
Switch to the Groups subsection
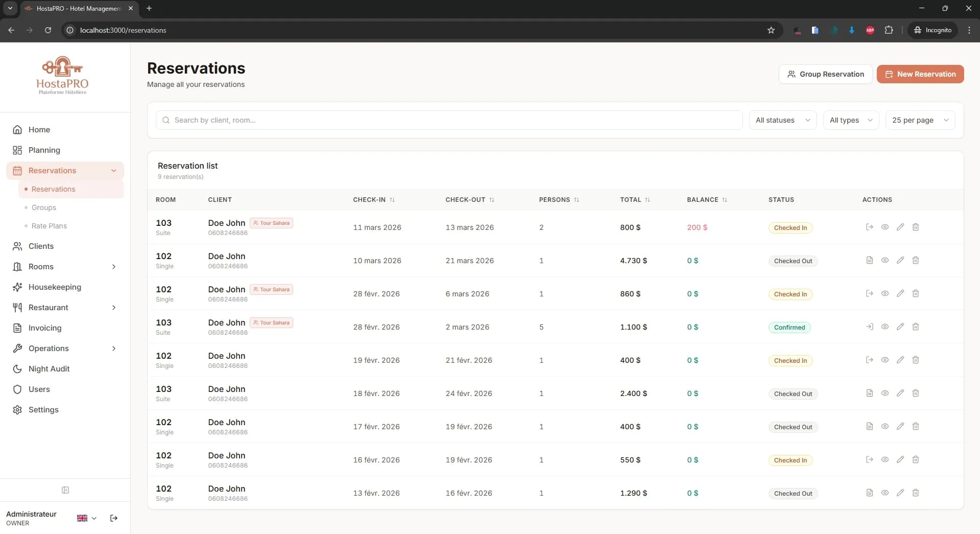pyautogui.click(x=43, y=207)
